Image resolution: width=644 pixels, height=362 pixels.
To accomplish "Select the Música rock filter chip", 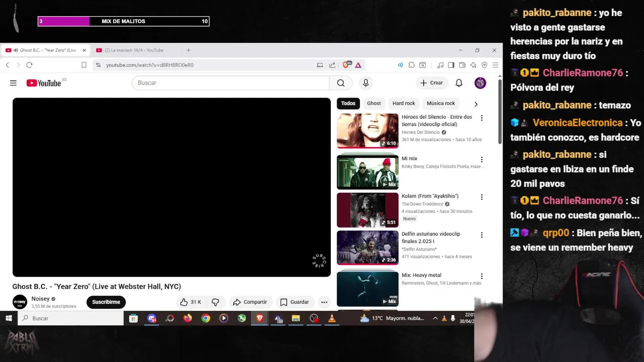I will tap(441, 104).
